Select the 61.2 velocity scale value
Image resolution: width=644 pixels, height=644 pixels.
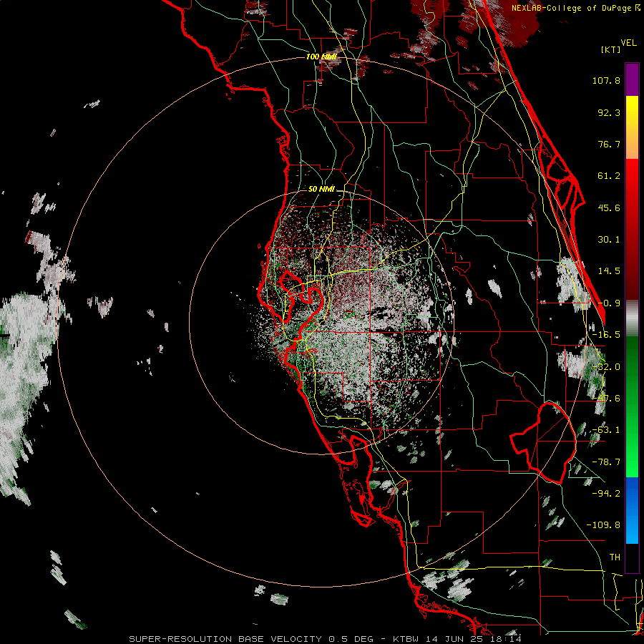click(x=609, y=176)
